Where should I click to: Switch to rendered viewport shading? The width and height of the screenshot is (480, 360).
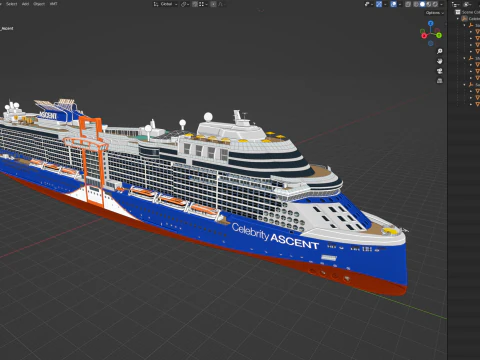pos(435,4)
